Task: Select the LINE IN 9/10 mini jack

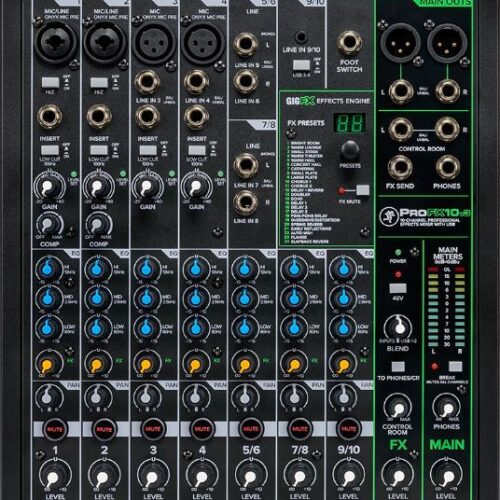Action: pyautogui.click(x=301, y=37)
